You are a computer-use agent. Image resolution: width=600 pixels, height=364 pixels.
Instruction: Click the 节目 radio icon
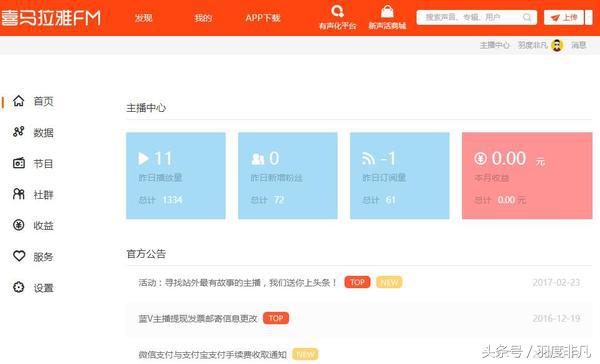coord(18,163)
